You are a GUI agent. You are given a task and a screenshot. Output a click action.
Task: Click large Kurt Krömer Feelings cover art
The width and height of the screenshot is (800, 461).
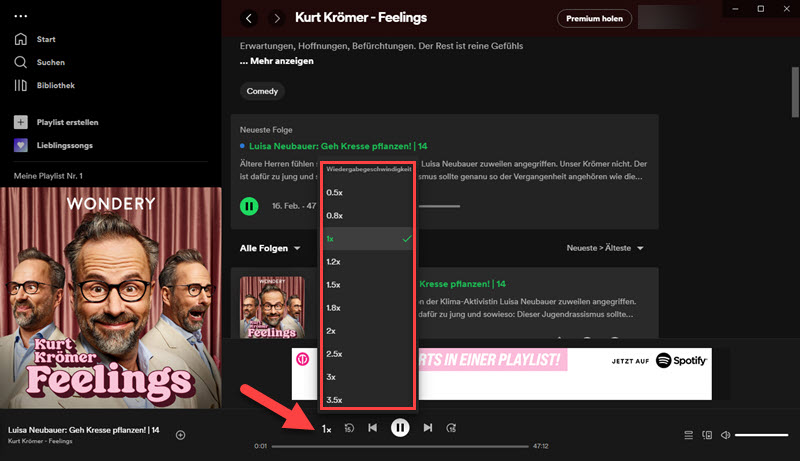111,298
